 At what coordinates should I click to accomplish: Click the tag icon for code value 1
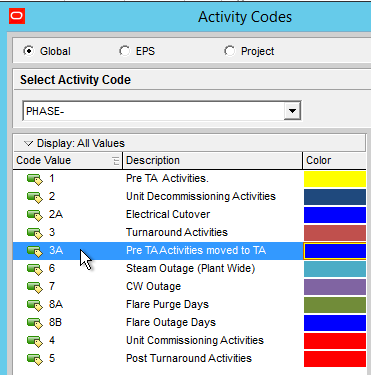pos(35,179)
